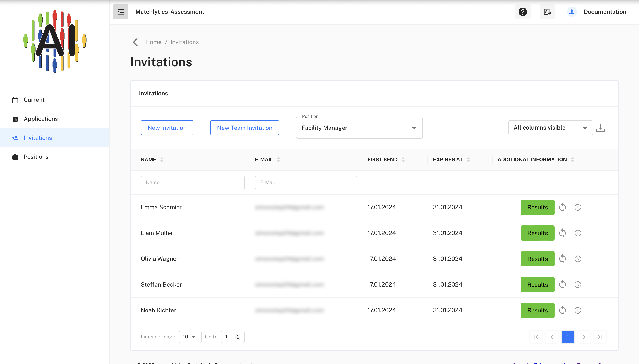Viewport: 639px width, 364px height.
Task: Go back using the breadcrumb arrow
Action: [x=135, y=42]
